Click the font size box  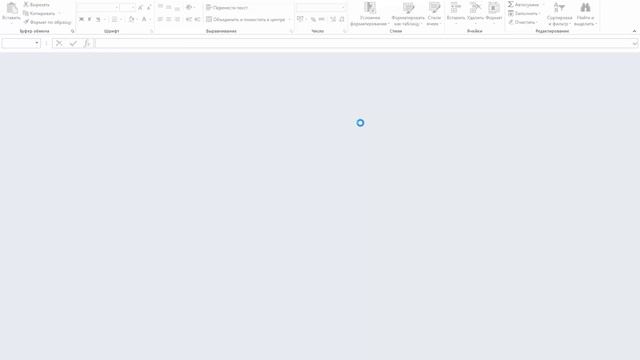[x=126, y=7]
